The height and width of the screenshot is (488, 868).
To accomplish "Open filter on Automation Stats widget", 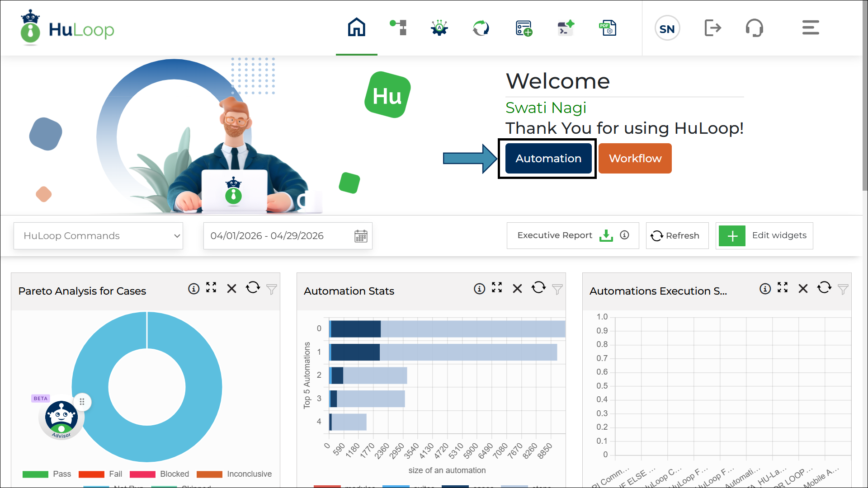I will tap(557, 289).
